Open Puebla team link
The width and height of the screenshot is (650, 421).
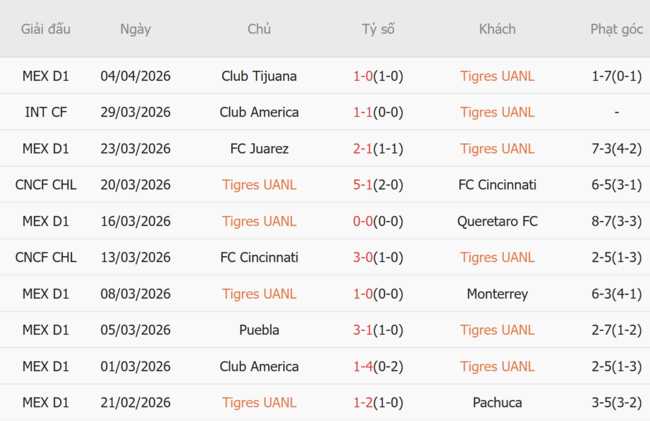(x=259, y=330)
